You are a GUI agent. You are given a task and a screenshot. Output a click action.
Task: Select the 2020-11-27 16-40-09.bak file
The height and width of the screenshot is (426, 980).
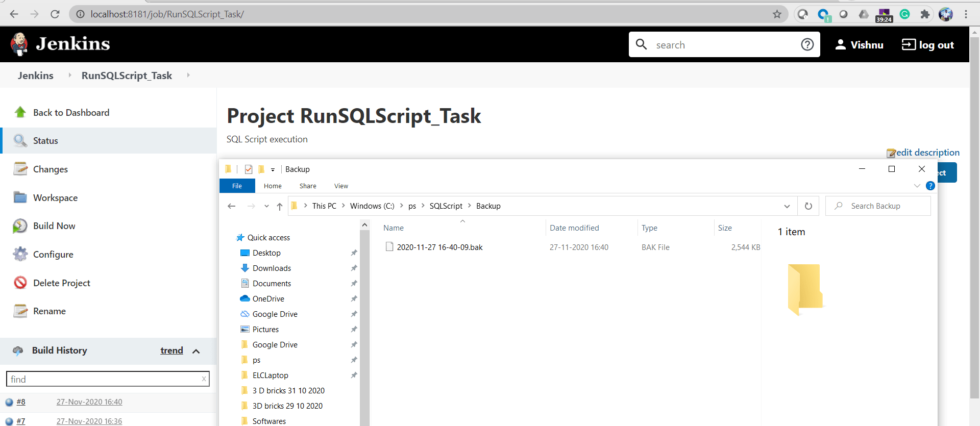coord(439,247)
